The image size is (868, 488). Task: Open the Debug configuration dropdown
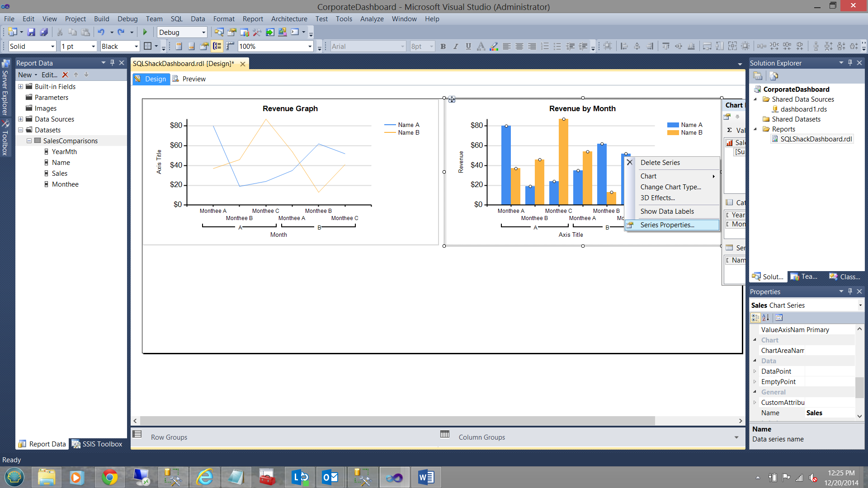[203, 33]
